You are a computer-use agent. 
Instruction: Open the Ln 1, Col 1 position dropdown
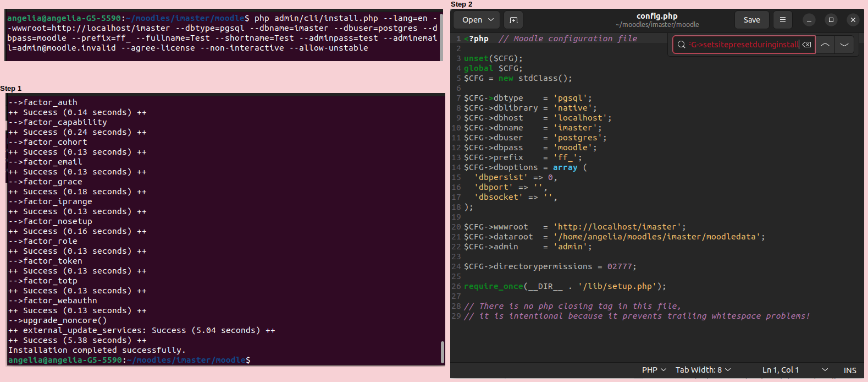795,370
